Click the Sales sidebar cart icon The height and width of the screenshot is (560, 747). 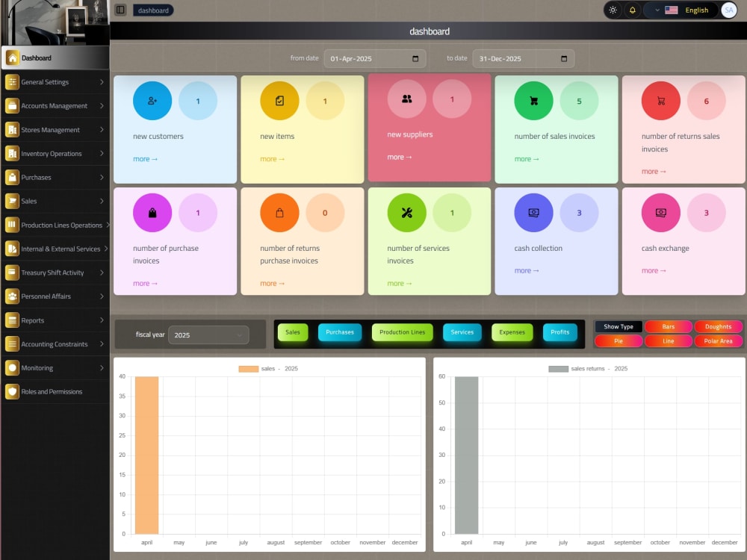coord(13,201)
